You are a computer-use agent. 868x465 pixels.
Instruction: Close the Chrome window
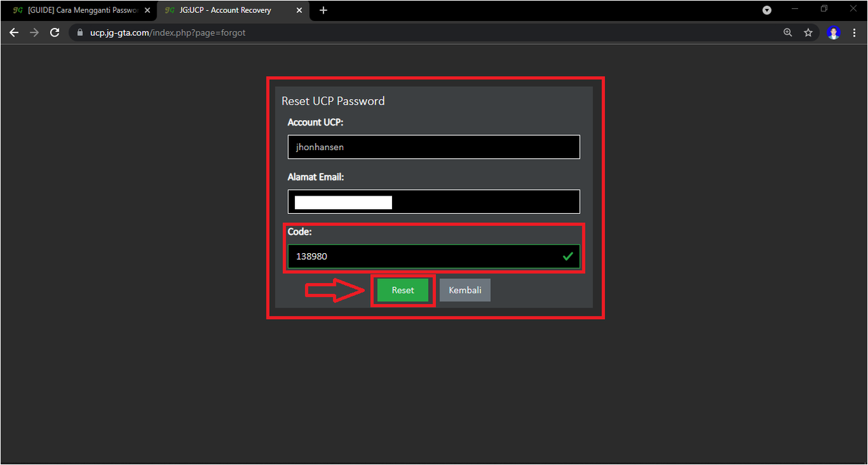[853, 9]
